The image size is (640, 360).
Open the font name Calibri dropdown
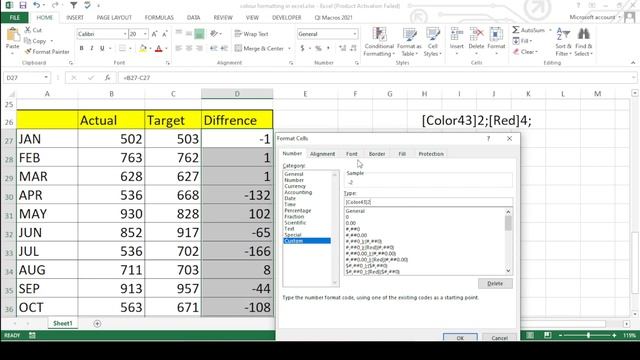[x=125, y=34]
